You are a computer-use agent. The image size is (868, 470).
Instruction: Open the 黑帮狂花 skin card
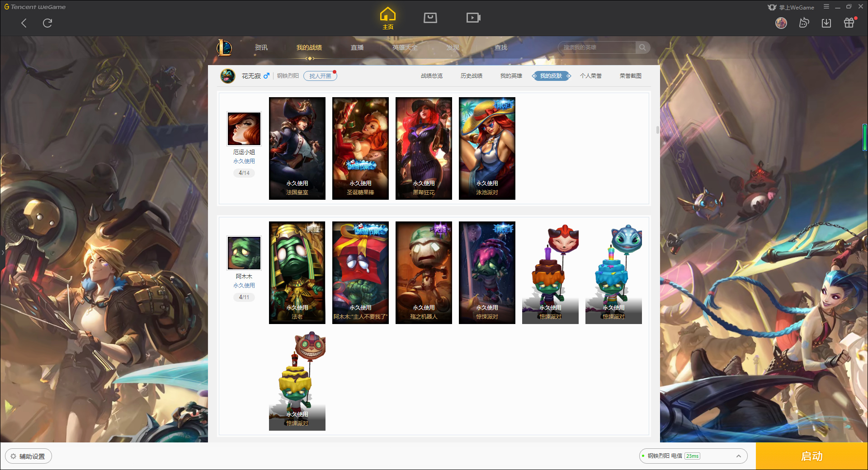(424, 148)
